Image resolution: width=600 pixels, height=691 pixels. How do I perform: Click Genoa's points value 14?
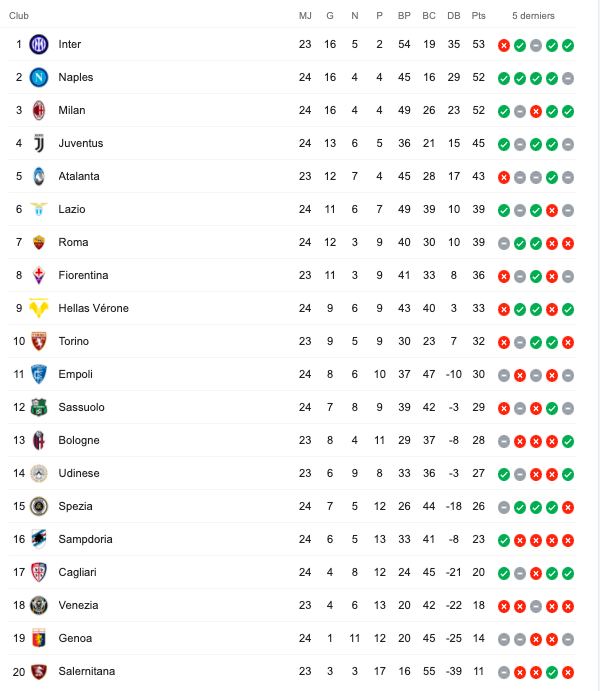pyautogui.click(x=478, y=638)
